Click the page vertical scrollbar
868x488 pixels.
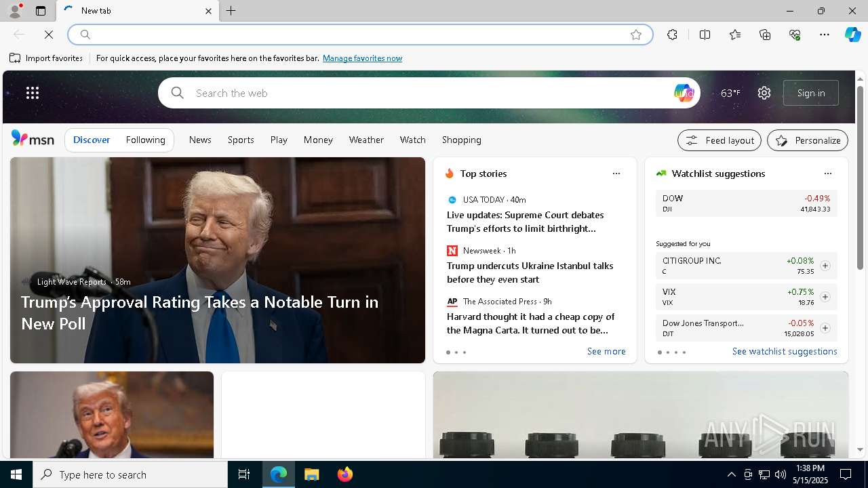860,178
